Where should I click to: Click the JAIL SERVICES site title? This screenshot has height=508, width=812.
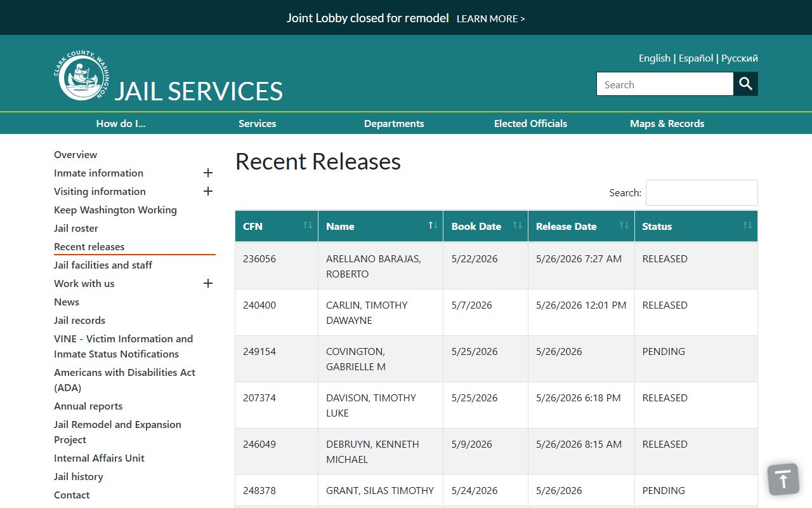[x=199, y=91]
